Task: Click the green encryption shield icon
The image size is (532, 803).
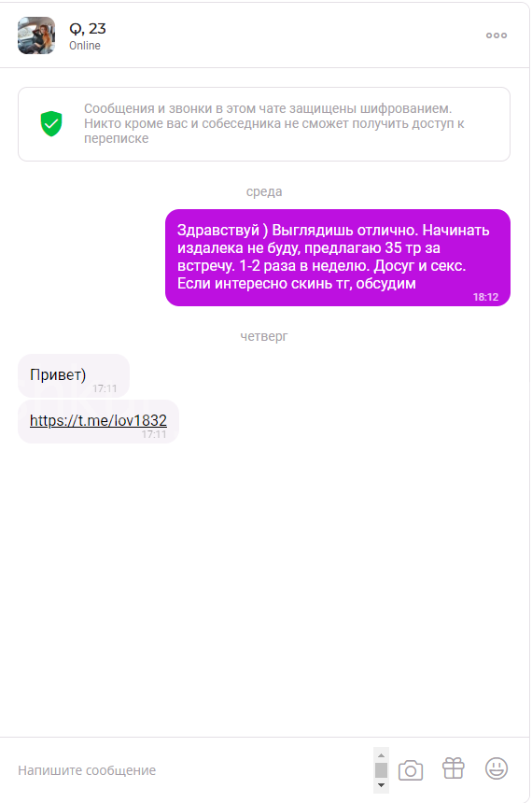Action: [x=51, y=124]
